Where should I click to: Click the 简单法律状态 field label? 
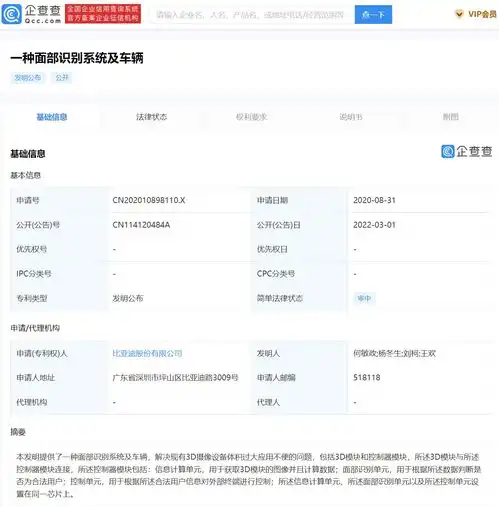pos(280,298)
